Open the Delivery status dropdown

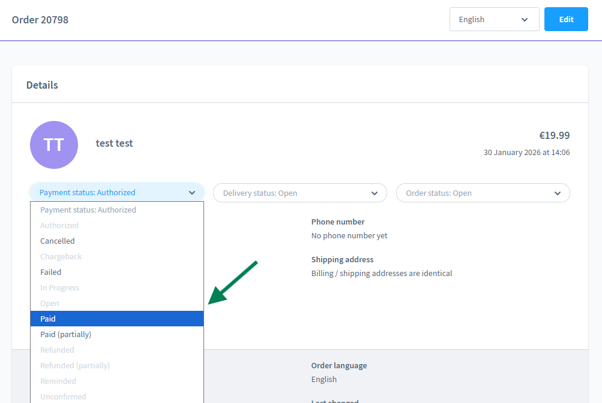300,193
